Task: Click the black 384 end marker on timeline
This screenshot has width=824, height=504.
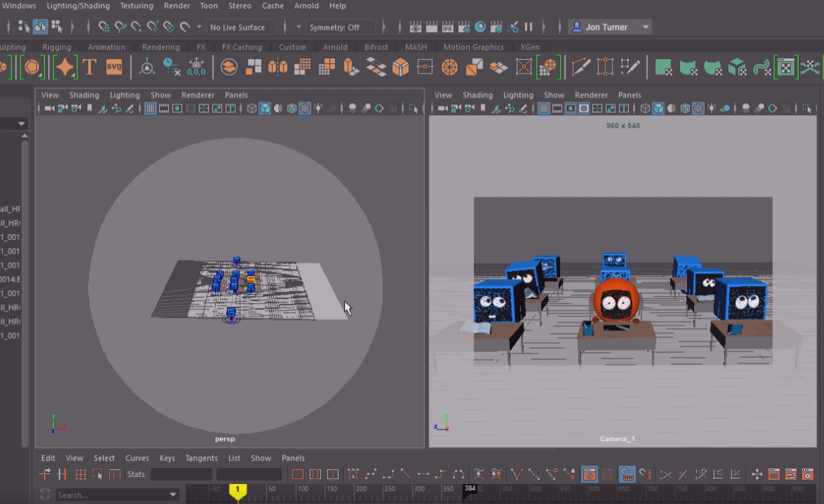Action: pos(470,489)
